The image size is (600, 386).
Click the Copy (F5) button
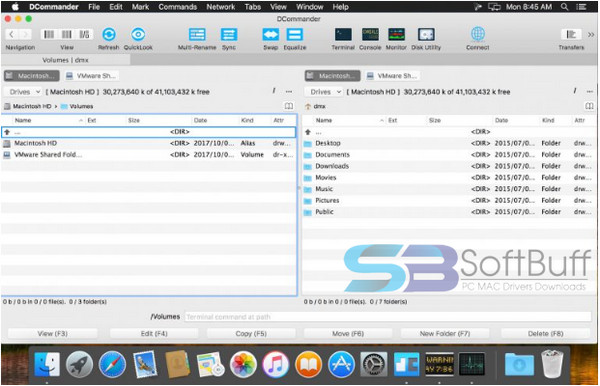coord(251,334)
